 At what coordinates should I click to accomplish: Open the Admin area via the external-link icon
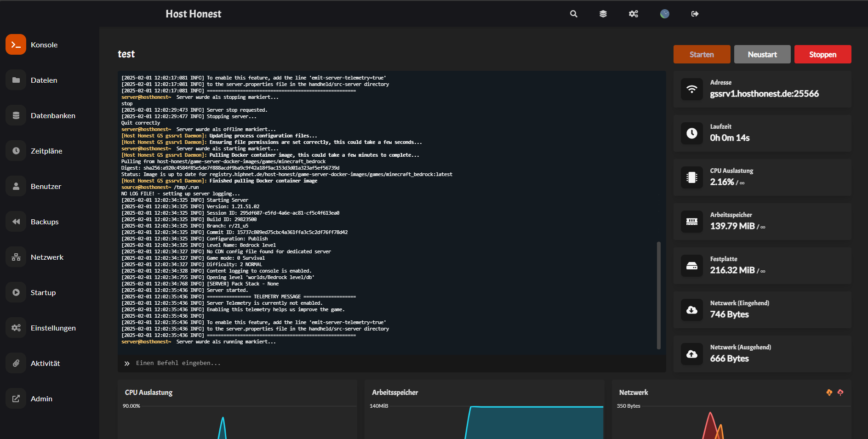16,398
